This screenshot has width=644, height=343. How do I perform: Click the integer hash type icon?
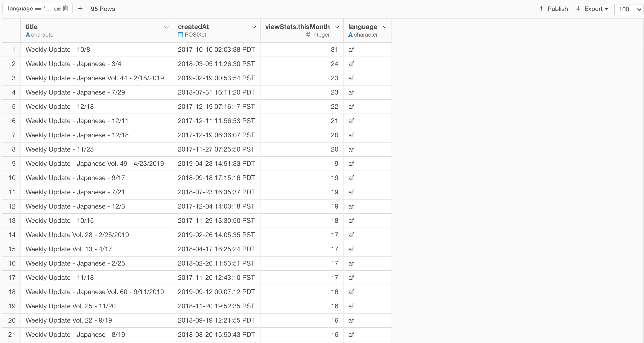click(x=308, y=35)
